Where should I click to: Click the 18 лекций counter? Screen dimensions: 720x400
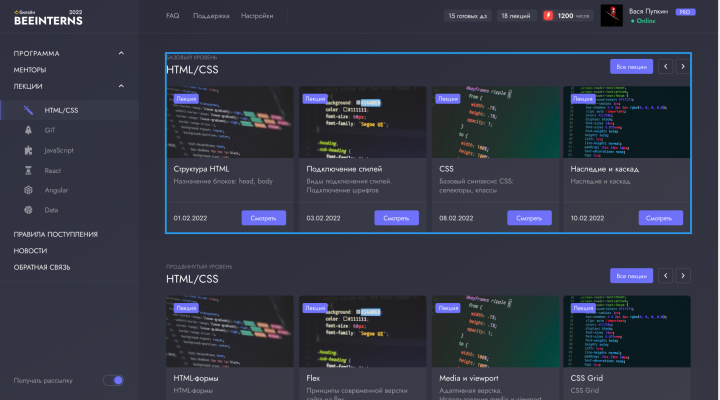click(x=516, y=16)
